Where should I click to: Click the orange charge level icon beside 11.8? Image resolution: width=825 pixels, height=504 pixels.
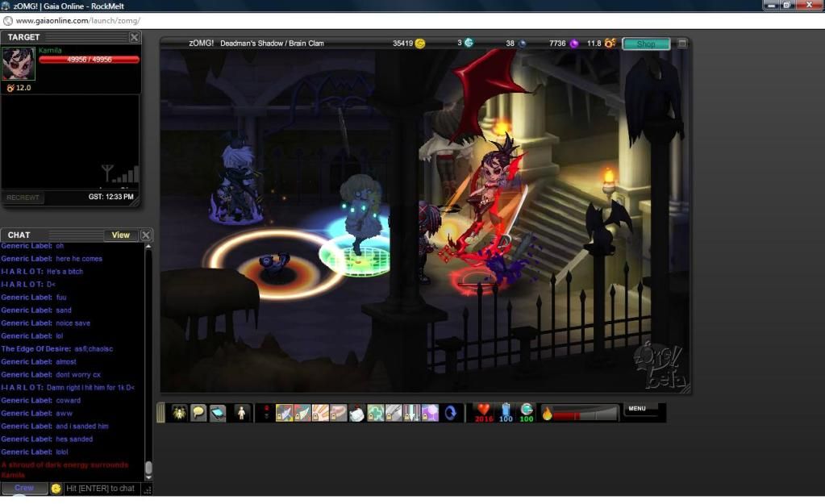coord(610,43)
